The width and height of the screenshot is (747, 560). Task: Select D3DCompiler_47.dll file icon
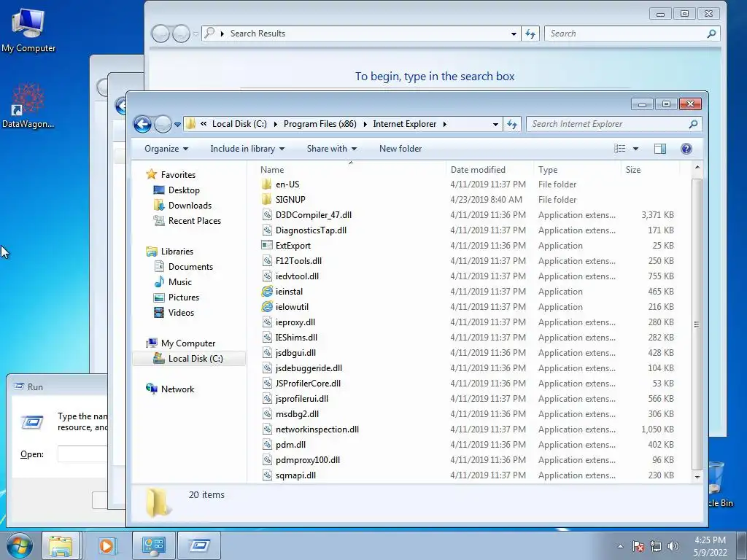(x=267, y=215)
